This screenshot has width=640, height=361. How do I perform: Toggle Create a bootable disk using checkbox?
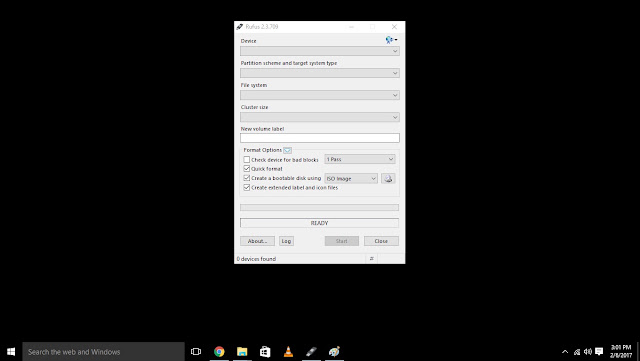point(247,178)
